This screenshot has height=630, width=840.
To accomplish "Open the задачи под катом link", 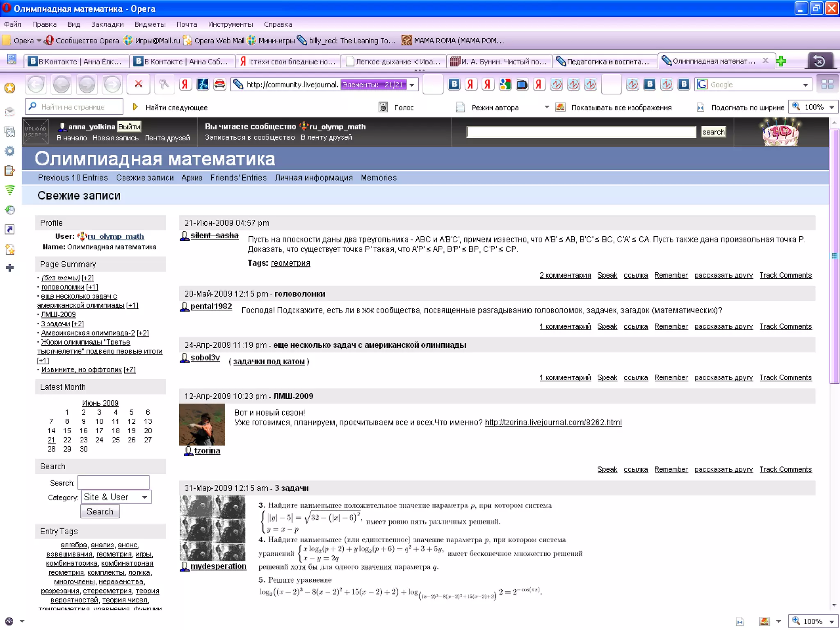I will click(x=269, y=361).
